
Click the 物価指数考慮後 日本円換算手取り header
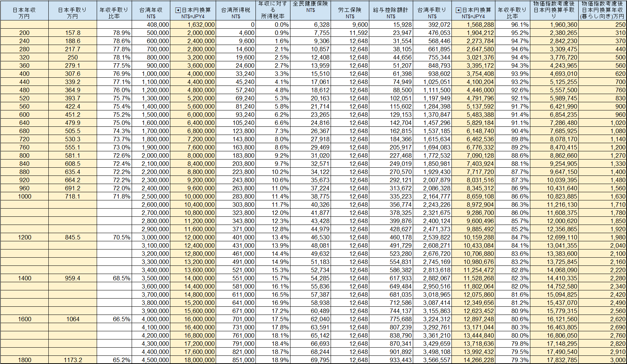(554, 10)
